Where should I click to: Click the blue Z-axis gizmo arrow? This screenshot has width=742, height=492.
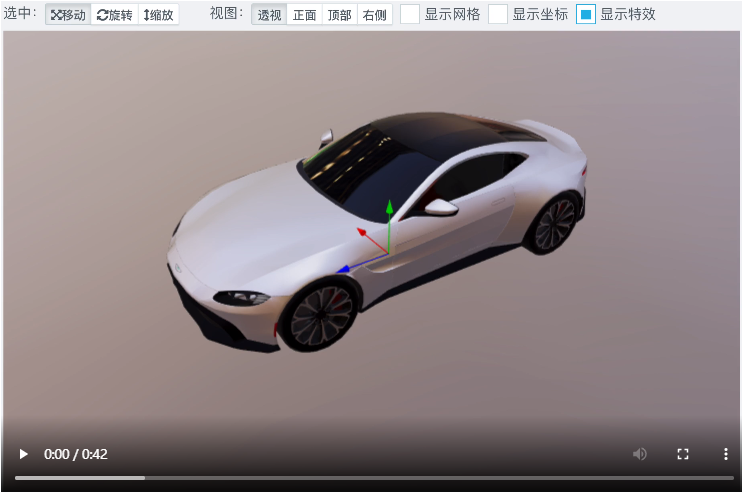click(x=343, y=270)
